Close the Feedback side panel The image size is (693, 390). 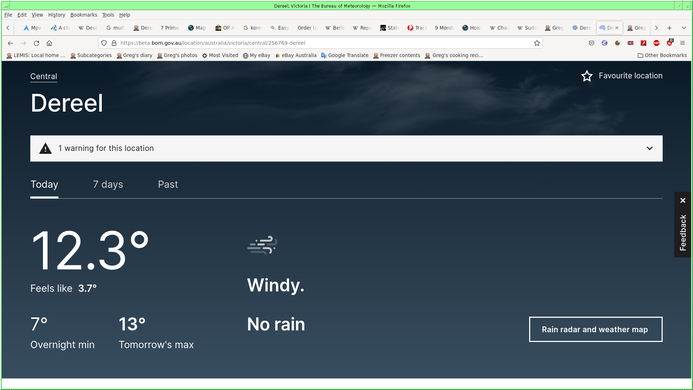(682, 200)
